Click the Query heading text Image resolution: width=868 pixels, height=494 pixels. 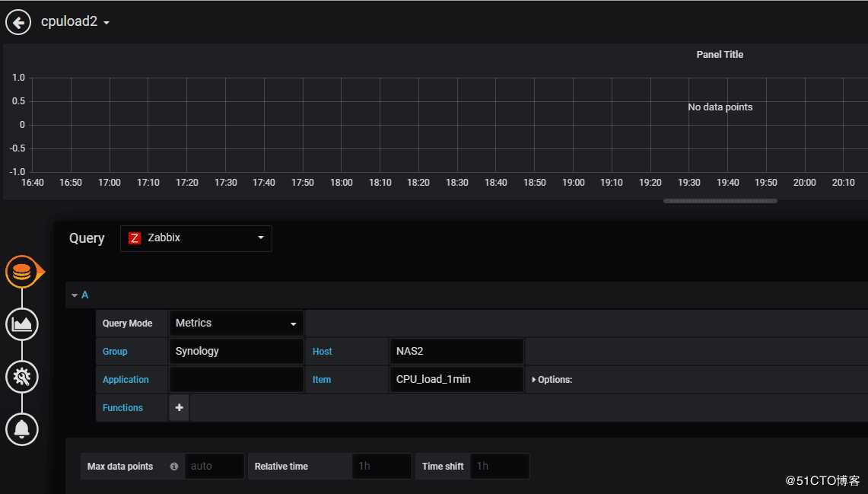point(87,239)
